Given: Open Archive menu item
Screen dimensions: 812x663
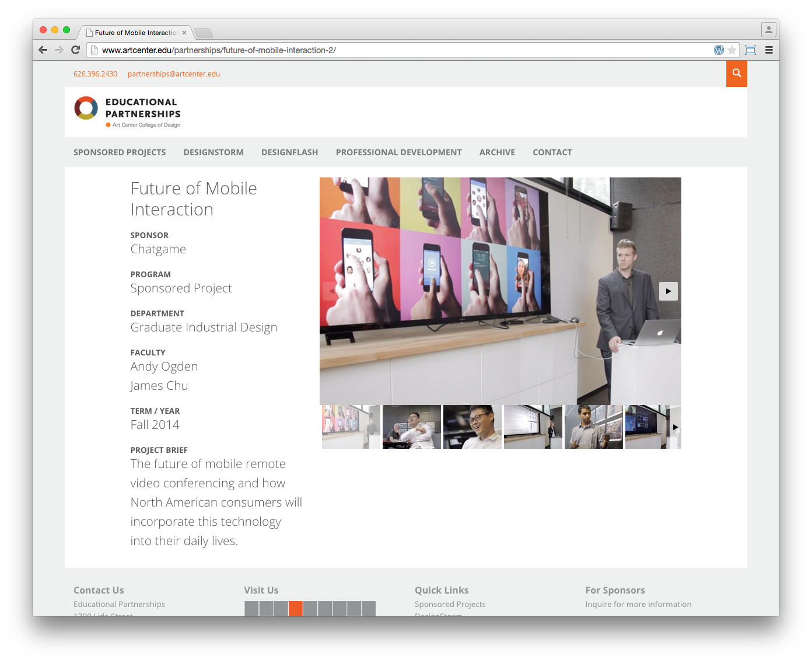Looking at the screenshot, I should 497,152.
